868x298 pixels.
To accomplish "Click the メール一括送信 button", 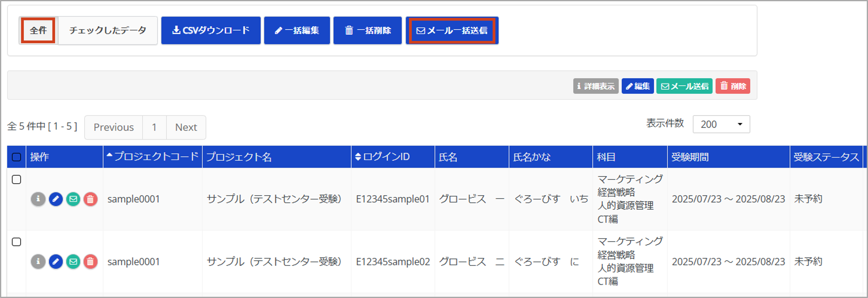I will point(452,30).
